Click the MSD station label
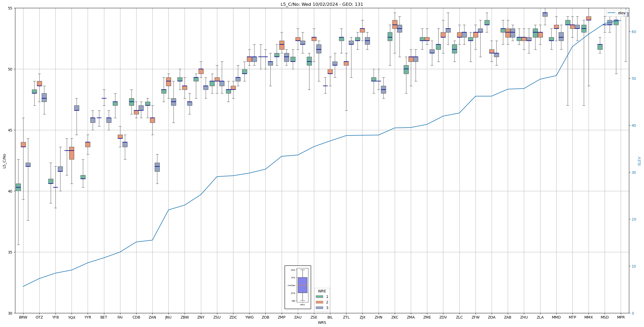The image size is (644, 327). [x=605, y=317]
